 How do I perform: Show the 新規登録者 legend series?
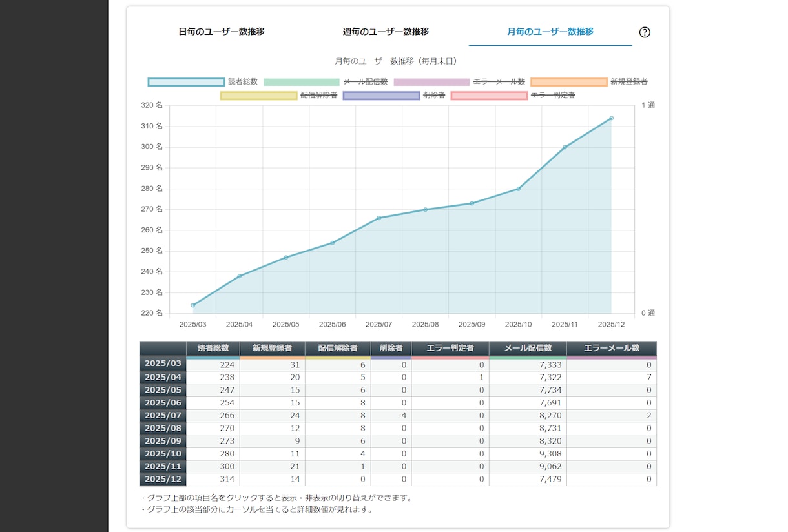589,82
